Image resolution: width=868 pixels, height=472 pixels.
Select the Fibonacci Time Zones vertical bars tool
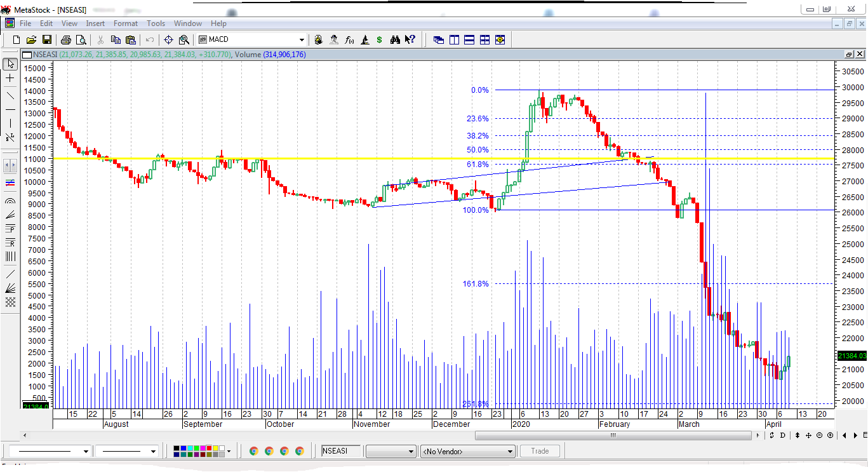[10, 257]
